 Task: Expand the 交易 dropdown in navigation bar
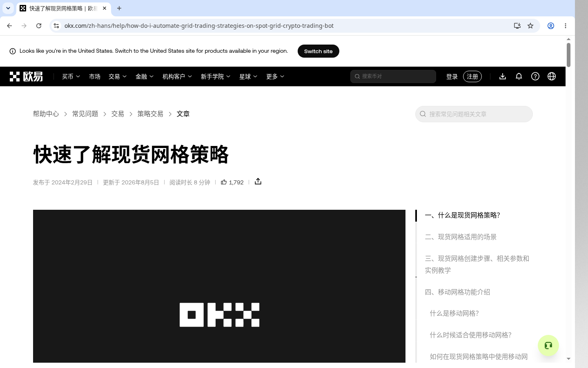coord(118,76)
